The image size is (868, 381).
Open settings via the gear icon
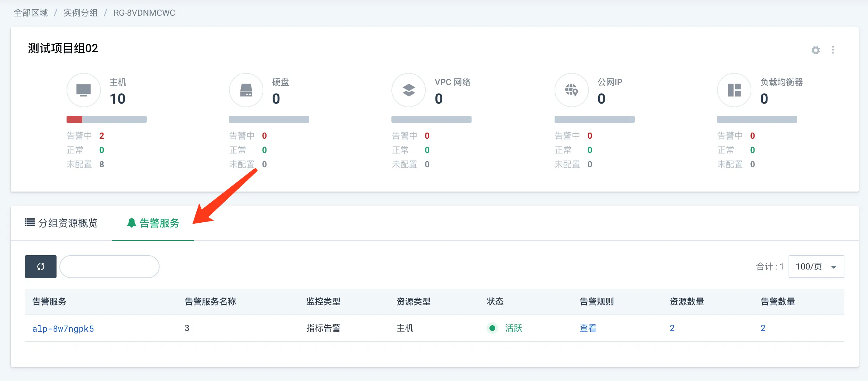815,50
